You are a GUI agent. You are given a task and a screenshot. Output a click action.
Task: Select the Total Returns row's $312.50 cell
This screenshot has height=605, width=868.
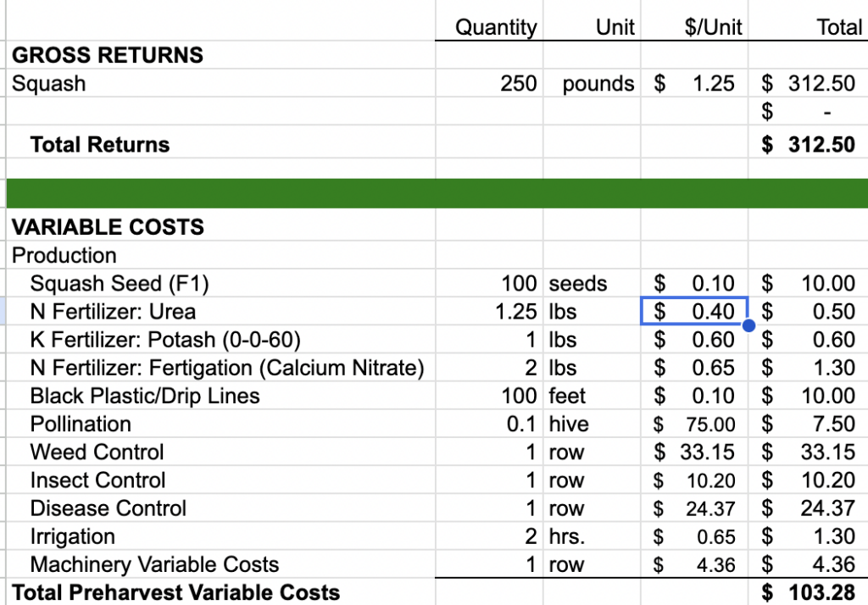pos(808,145)
